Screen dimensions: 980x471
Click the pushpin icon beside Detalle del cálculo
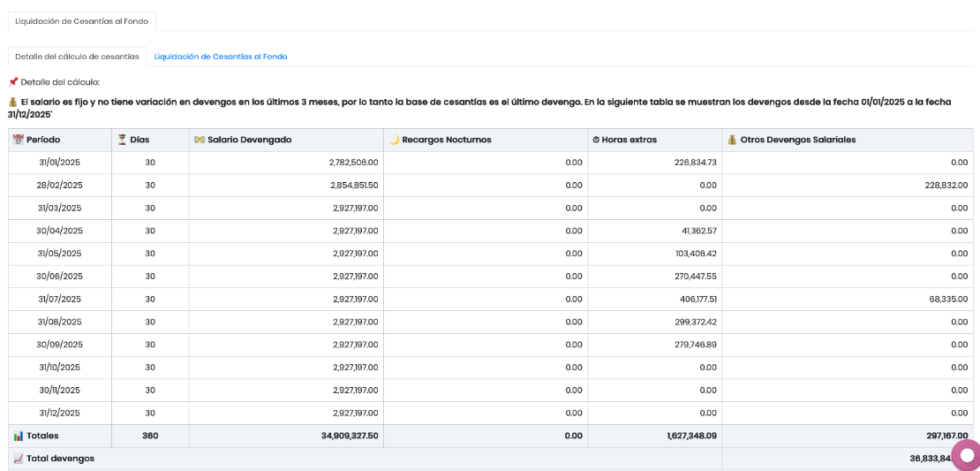13,82
